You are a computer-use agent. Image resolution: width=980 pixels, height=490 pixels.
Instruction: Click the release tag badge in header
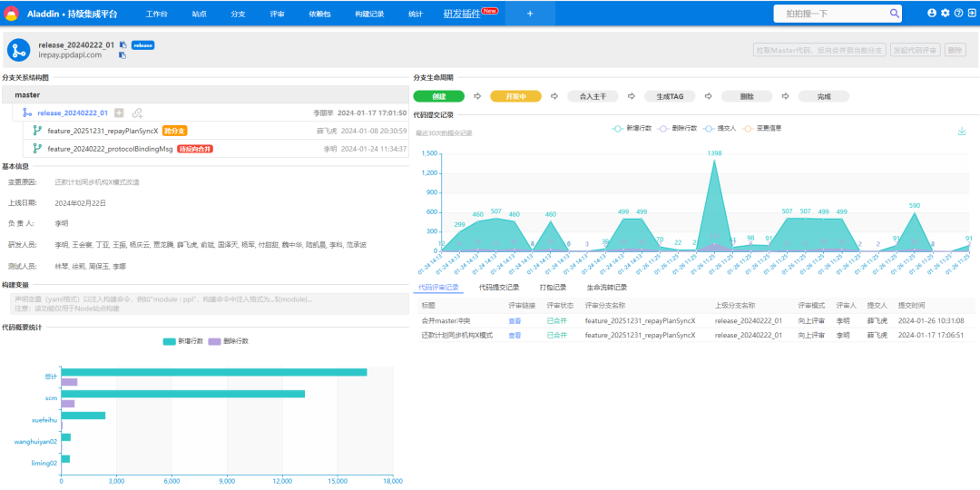143,45
